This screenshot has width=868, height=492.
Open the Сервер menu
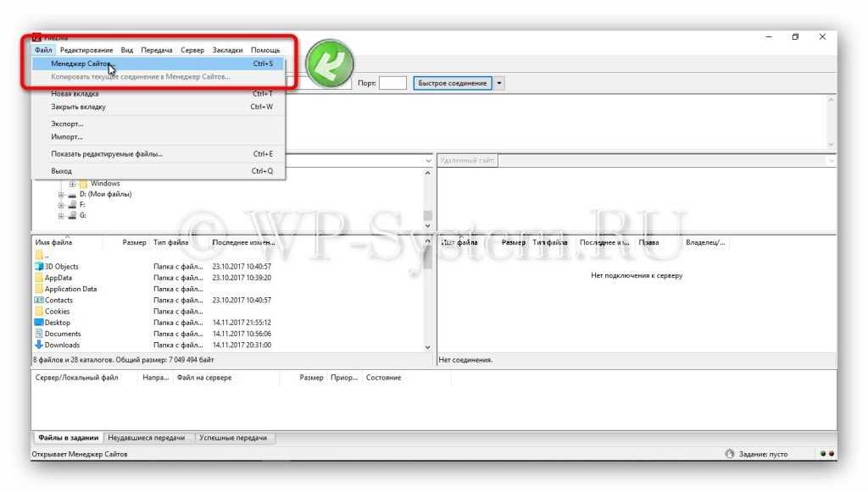(x=192, y=50)
